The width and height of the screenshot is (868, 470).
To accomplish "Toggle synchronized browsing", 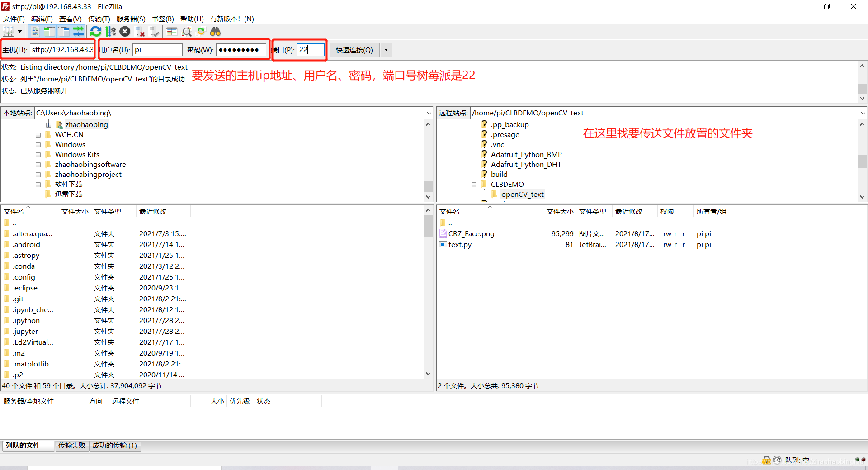I will click(x=201, y=32).
